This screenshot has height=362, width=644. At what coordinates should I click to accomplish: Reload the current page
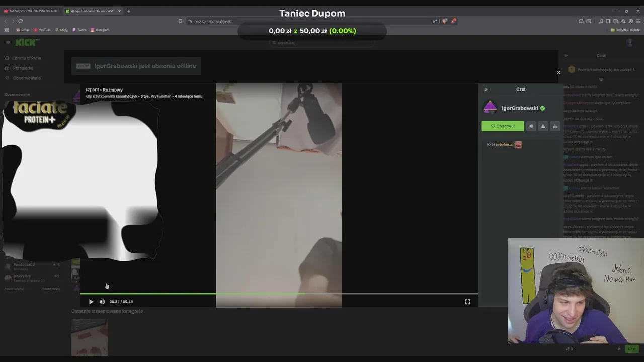(x=21, y=21)
